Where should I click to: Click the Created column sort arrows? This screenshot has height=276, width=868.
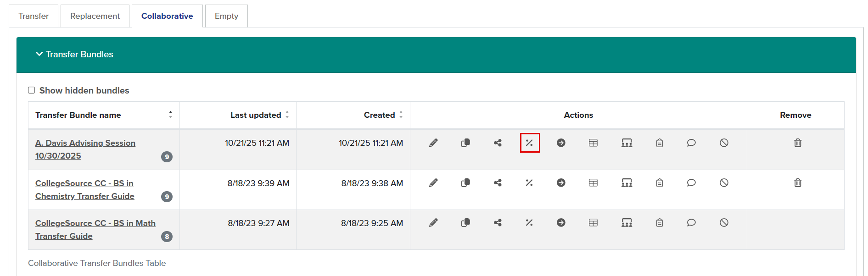401,115
